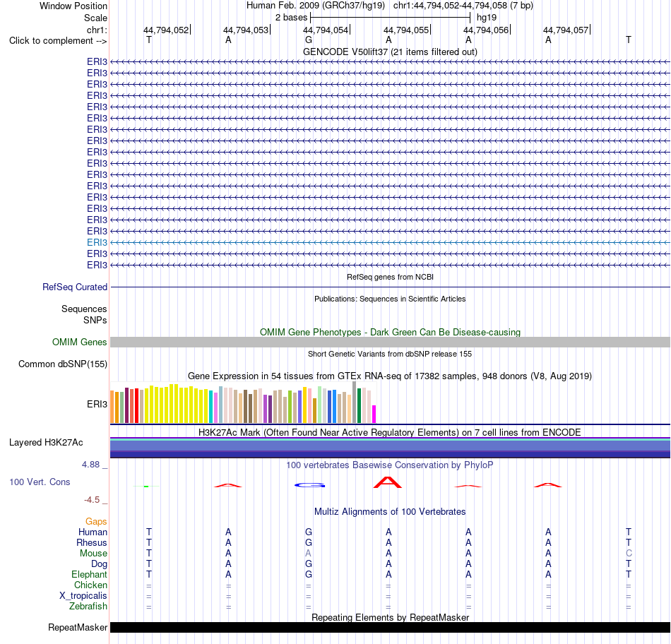The image size is (671, 644).
Task: Open the 'Repeating Elements by RepeatMasker' title
Action: click(390, 617)
